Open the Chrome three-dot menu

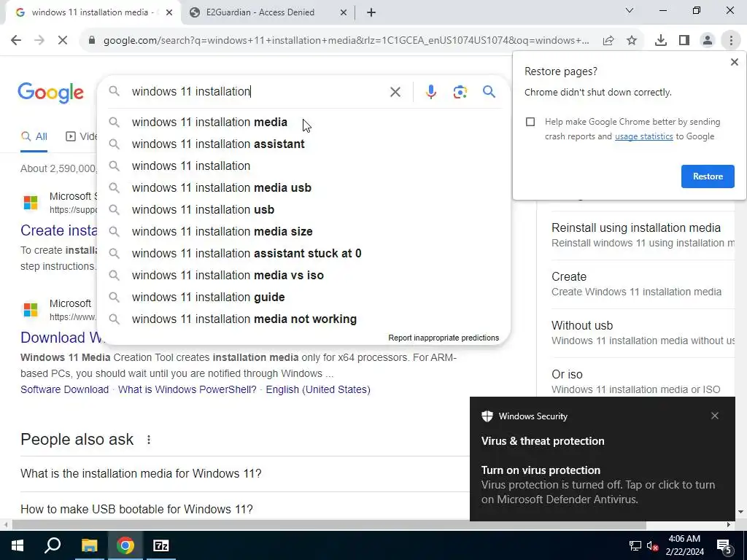(731, 41)
